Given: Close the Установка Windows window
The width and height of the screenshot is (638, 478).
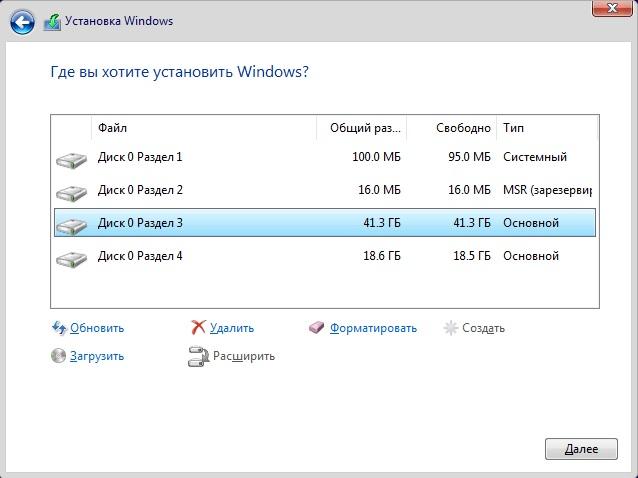Looking at the screenshot, I should [612, 8].
